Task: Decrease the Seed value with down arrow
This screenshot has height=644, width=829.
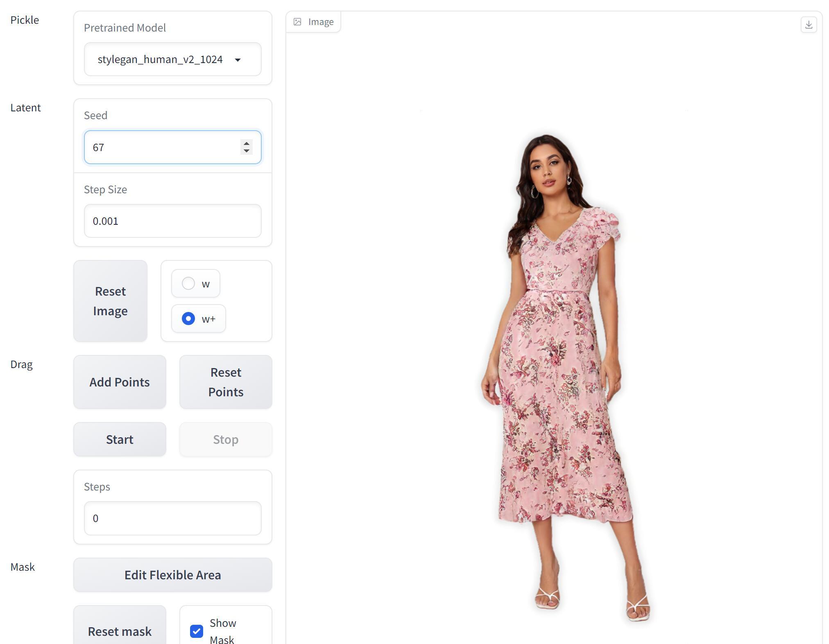Action: point(246,151)
